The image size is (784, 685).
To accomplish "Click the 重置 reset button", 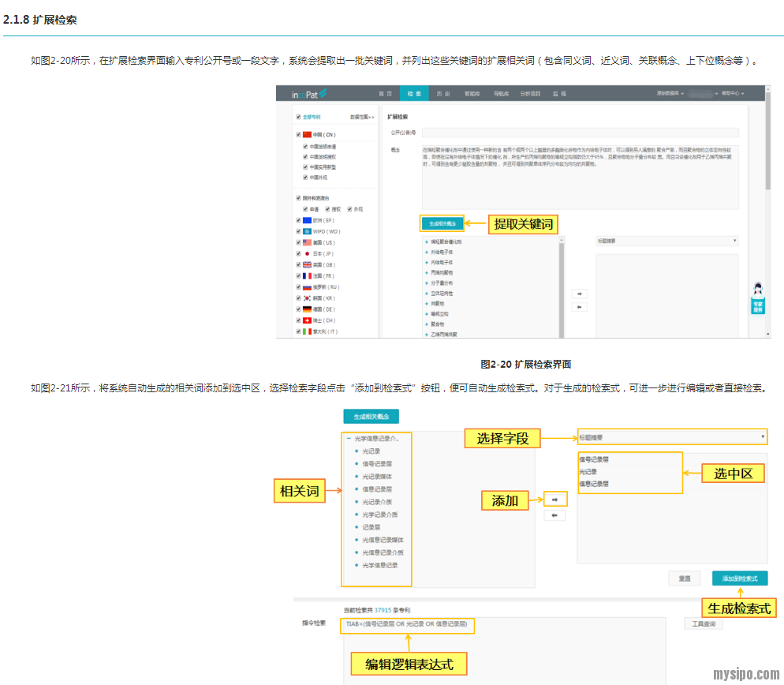I will pyautogui.click(x=684, y=578).
